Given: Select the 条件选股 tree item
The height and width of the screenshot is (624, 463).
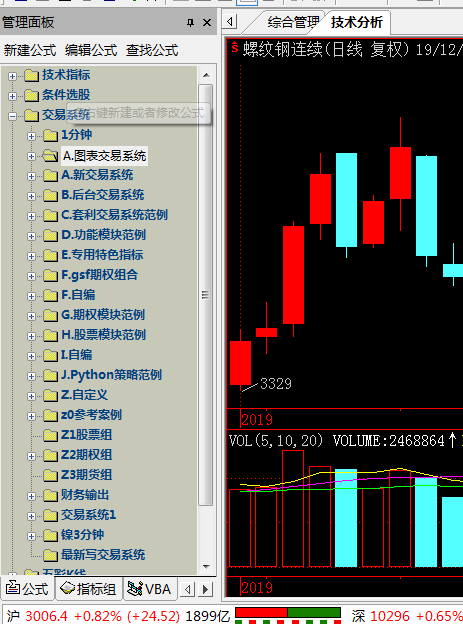Looking at the screenshot, I should coord(66,95).
